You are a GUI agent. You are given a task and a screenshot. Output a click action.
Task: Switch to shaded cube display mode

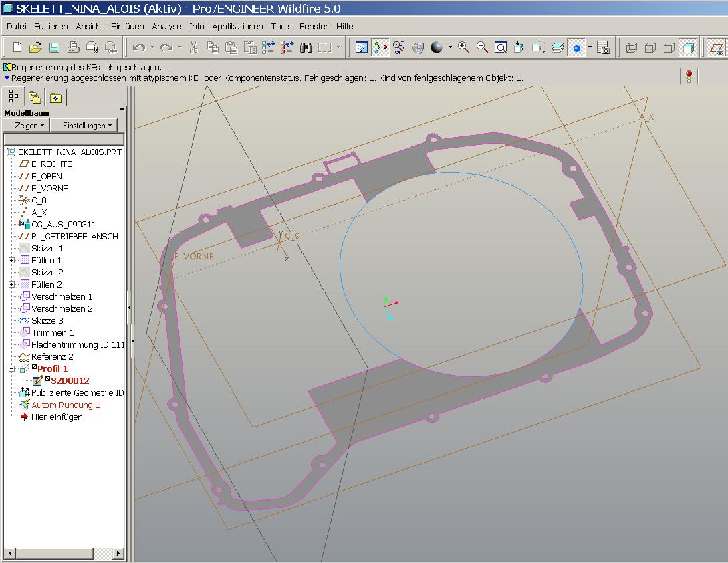pyautogui.click(x=688, y=47)
